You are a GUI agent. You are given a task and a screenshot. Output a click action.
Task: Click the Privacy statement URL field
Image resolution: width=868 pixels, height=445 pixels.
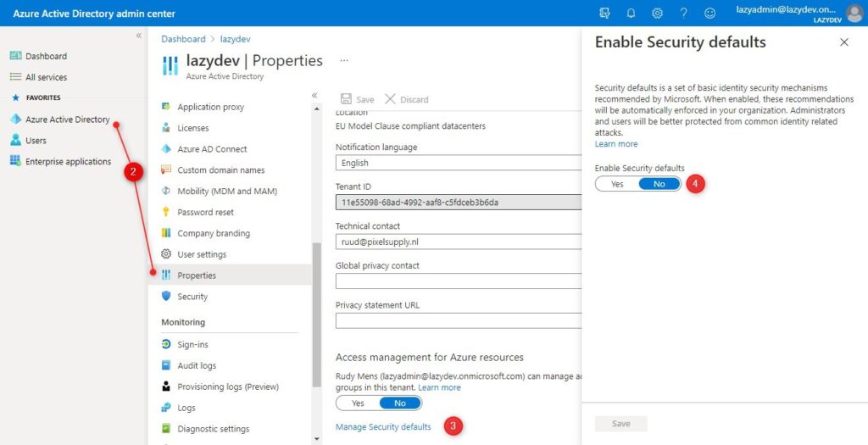tap(459, 321)
